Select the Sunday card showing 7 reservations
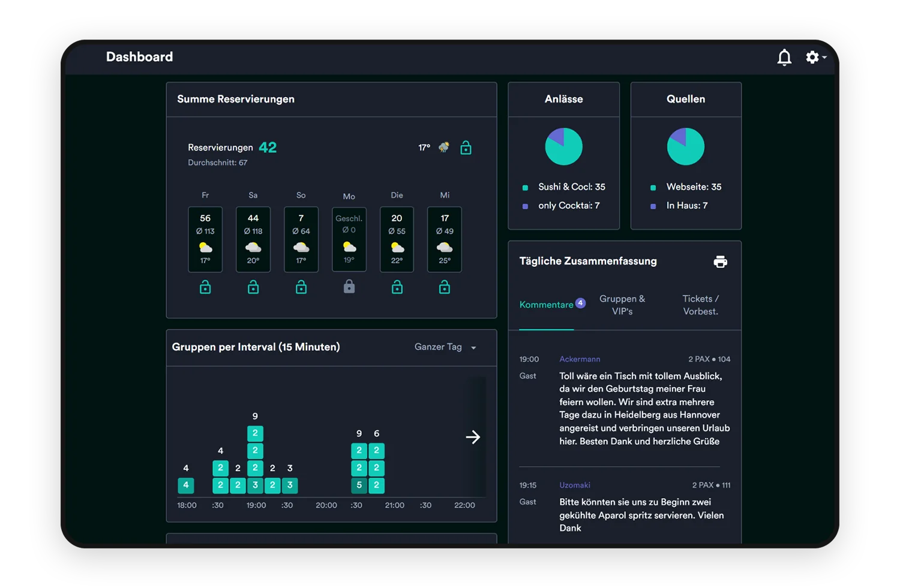Viewport: 900px width, 588px height. coord(301,239)
